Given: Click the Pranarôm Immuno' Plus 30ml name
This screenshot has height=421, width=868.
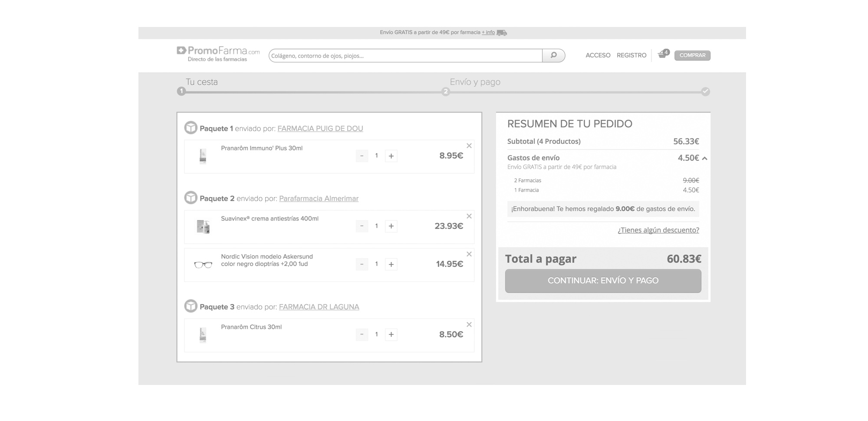Looking at the screenshot, I should pyautogui.click(x=262, y=148).
